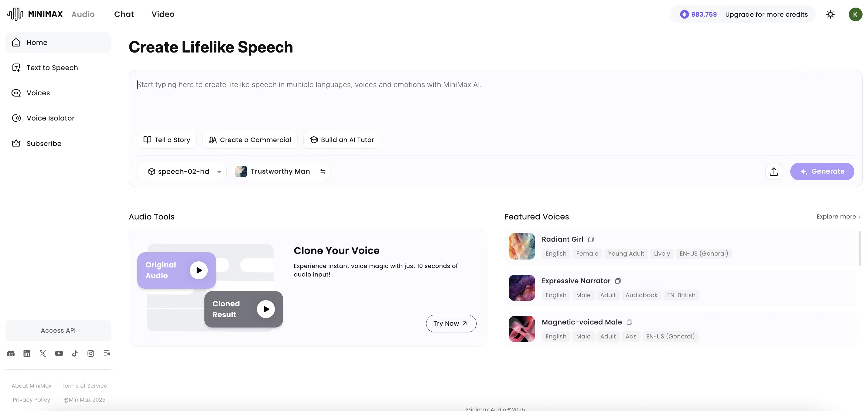Open the LinkedIn social icon
Screen dimensions: 868x411
(x=27, y=353)
